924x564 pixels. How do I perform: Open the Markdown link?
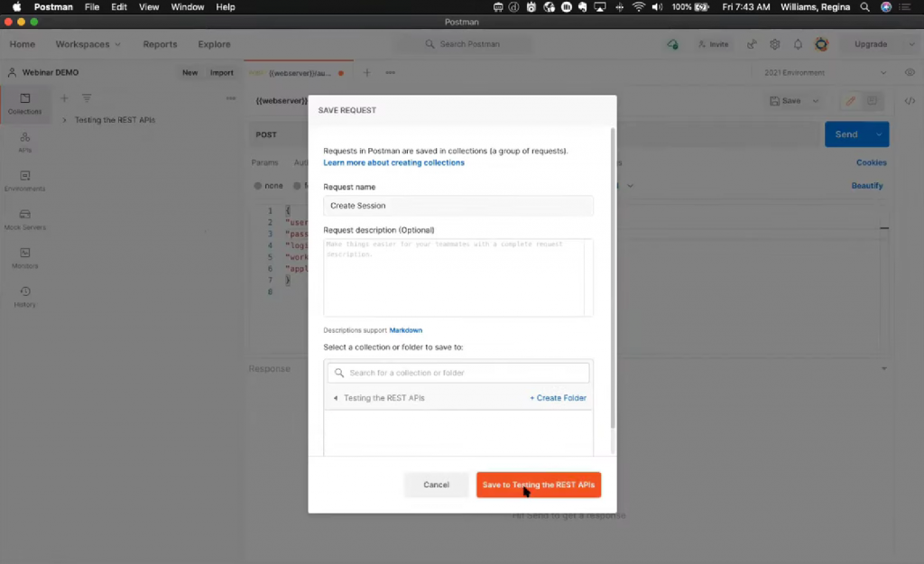405,330
